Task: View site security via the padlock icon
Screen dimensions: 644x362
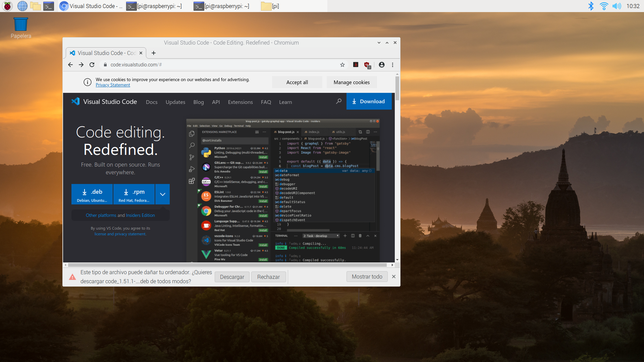Action: (105, 65)
